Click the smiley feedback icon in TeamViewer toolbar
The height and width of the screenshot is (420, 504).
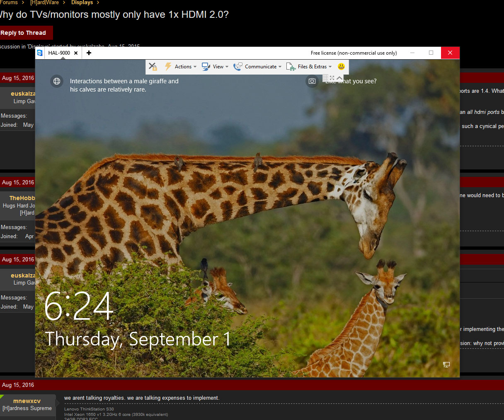click(x=341, y=66)
